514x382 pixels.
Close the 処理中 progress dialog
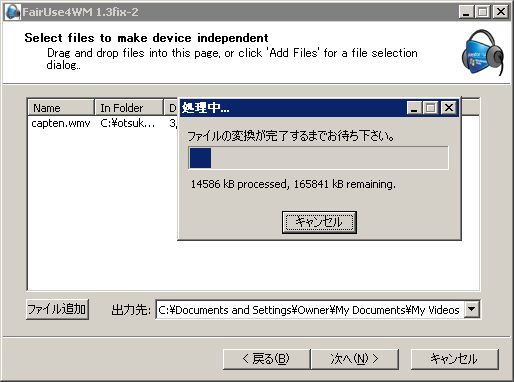pyautogui.click(x=449, y=108)
